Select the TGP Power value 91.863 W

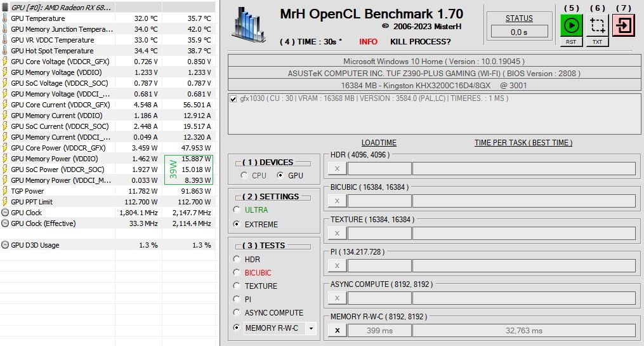[196, 191]
